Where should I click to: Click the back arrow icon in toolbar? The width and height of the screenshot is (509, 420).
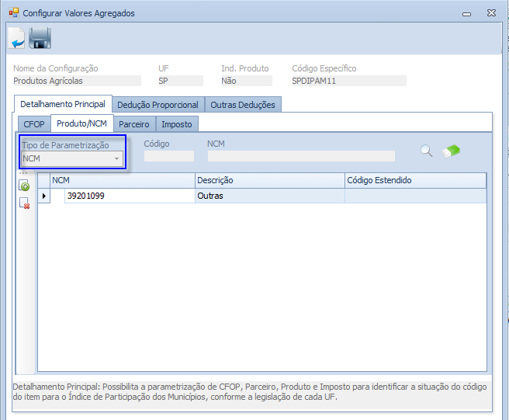click(x=16, y=38)
